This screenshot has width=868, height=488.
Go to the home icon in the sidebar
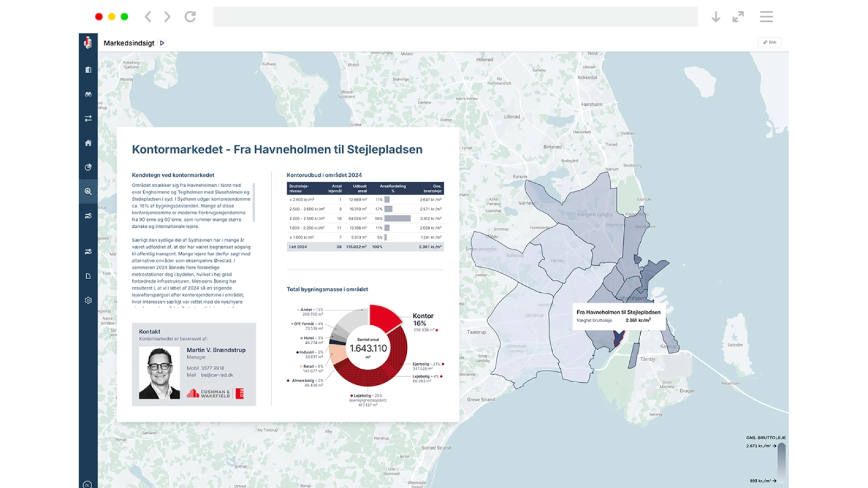88,143
